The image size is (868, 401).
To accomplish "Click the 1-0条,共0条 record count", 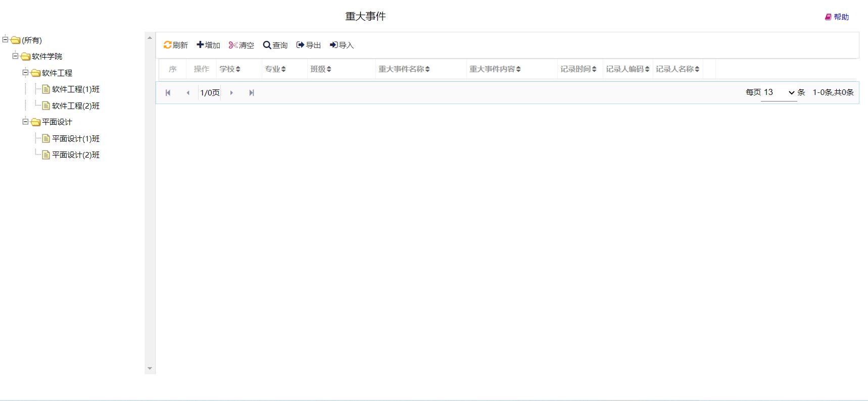I will click(833, 92).
